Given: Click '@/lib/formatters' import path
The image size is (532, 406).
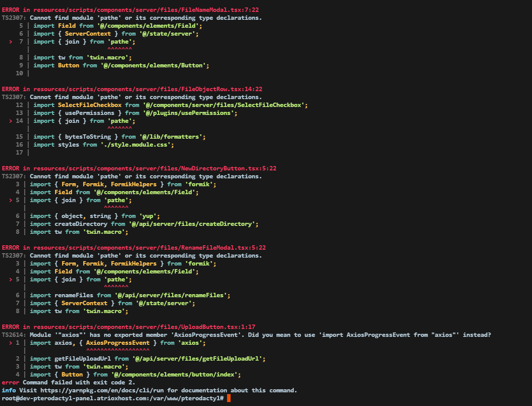Looking at the screenshot, I should [x=171, y=137].
